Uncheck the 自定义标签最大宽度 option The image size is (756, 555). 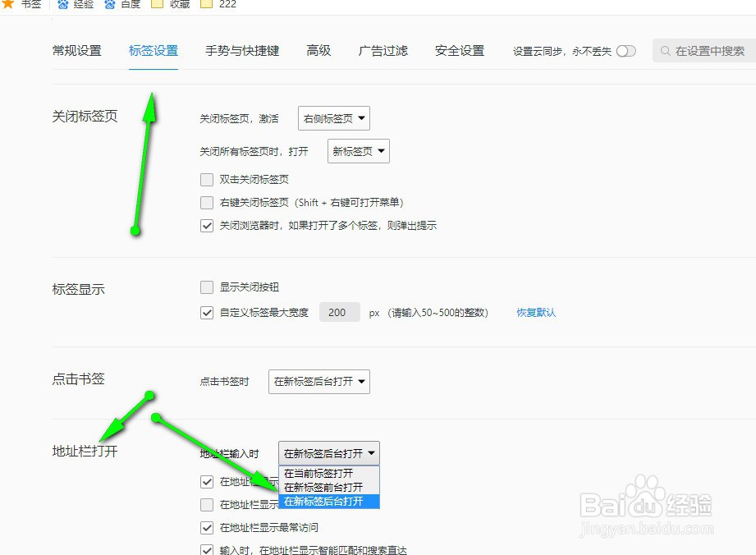207,312
